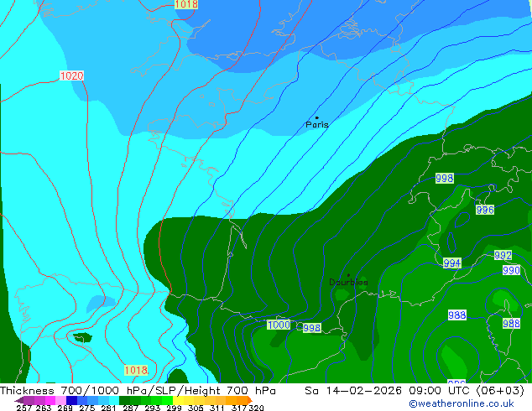This screenshot has height=411, width=532.
Task: Click the black dot marking Paris
Action: 317,117
